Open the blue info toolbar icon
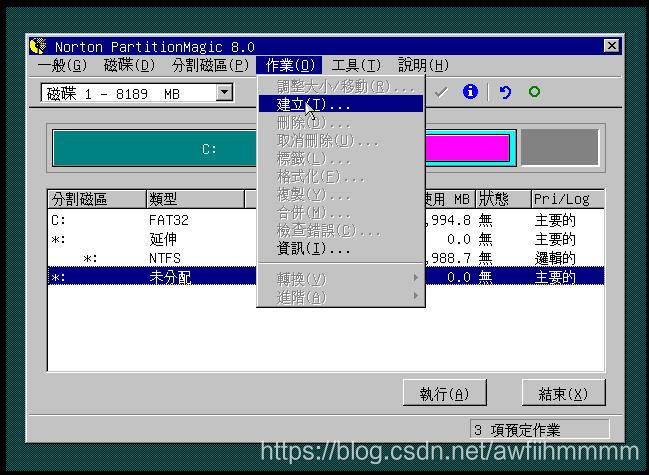Image resolution: width=649 pixels, height=475 pixels. coord(470,91)
